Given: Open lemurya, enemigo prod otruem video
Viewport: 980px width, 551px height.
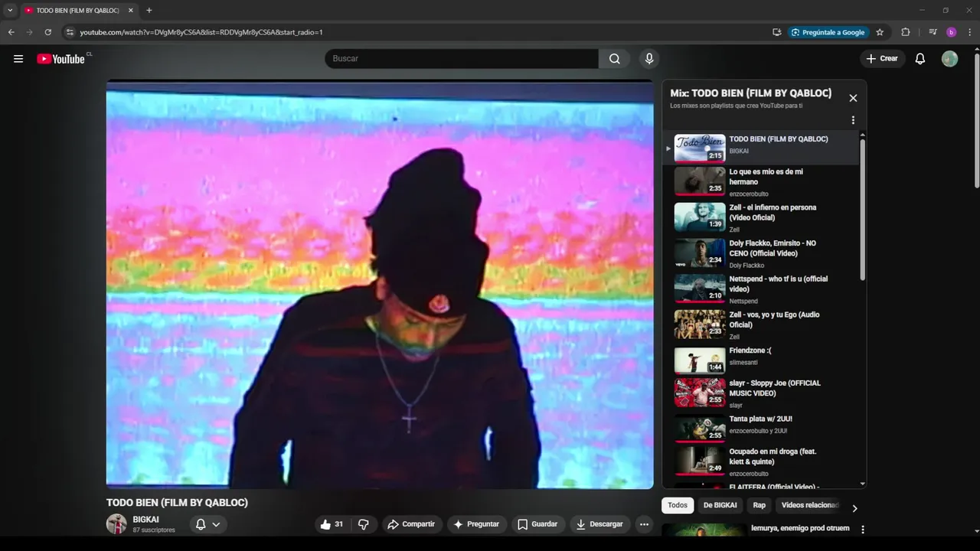Looking at the screenshot, I should pos(800,528).
